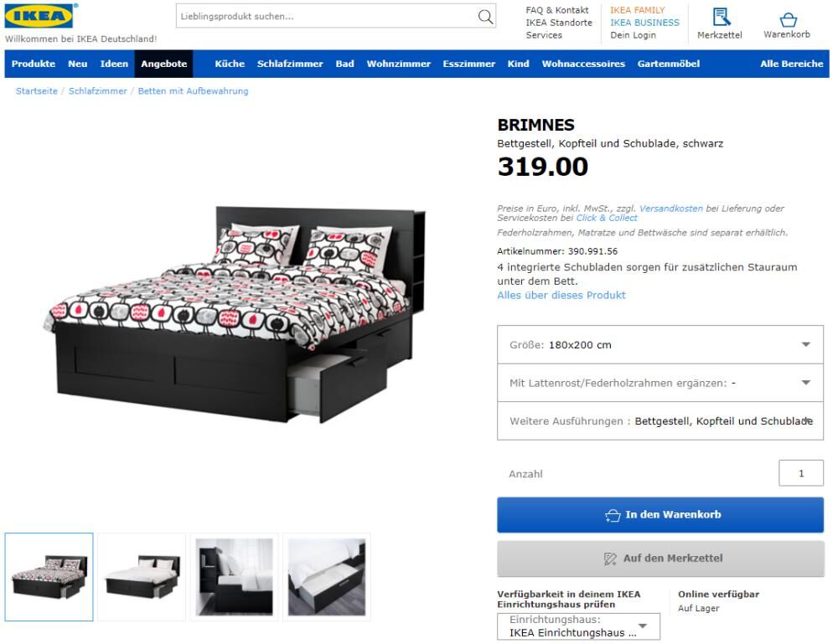Click the Anzahl quantity field
This screenshot has height=644, width=838.
point(800,473)
